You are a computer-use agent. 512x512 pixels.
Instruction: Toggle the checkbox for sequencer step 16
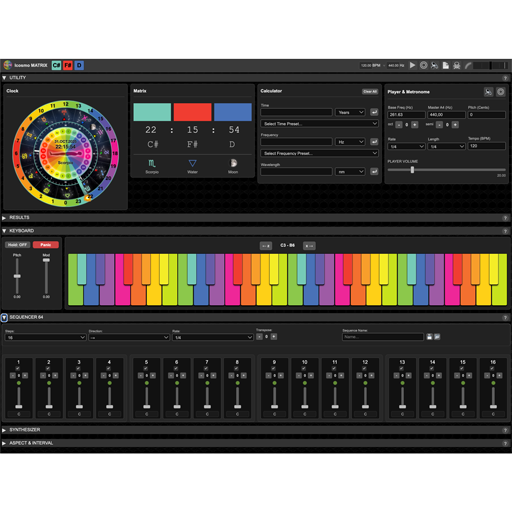tap(492, 368)
